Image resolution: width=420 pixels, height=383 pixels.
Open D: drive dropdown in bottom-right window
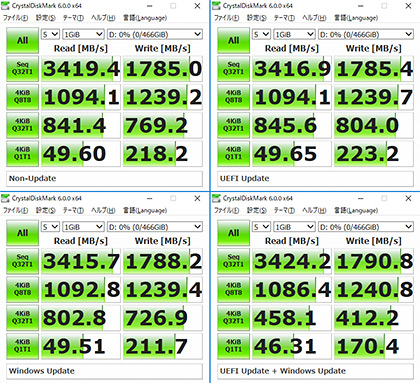366,227
